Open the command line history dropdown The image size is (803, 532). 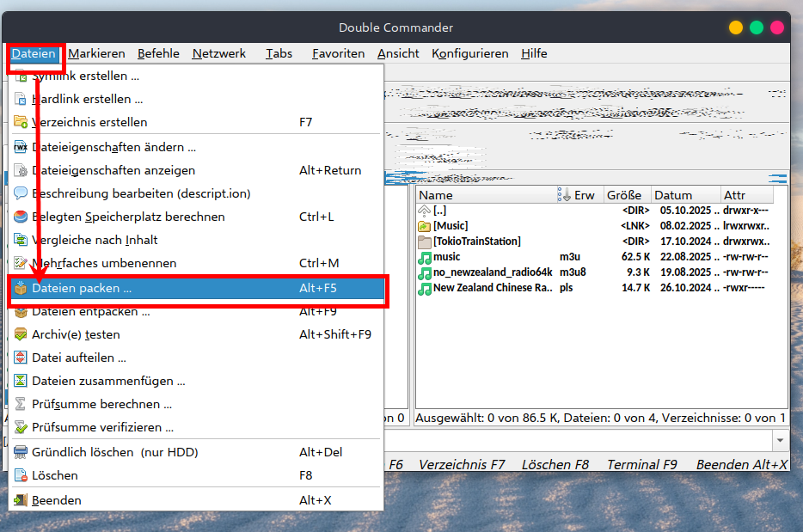point(779,440)
